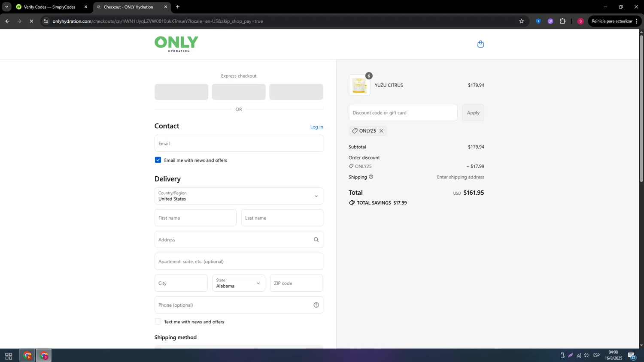
Task: Open the volume control in system tray
Action: coord(586,356)
